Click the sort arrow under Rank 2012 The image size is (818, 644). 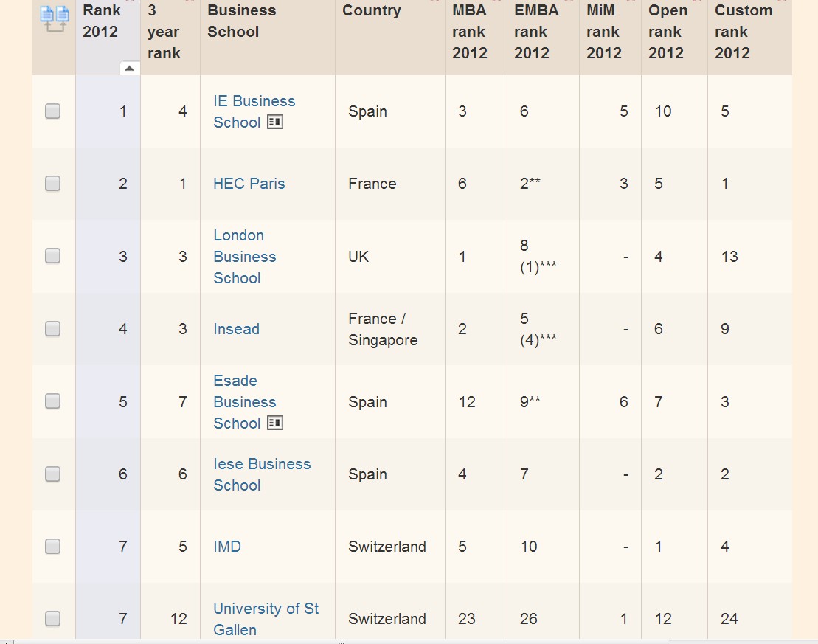click(x=129, y=68)
